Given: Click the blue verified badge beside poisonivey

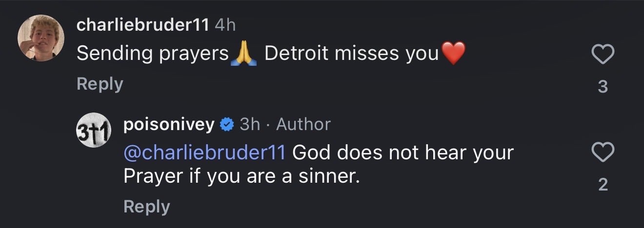Looking at the screenshot, I should [226, 125].
